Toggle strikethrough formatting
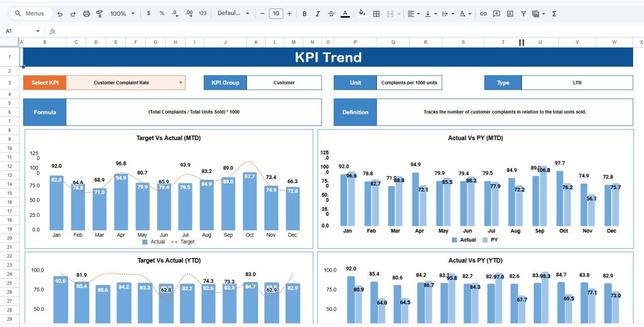 click(x=331, y=14)
